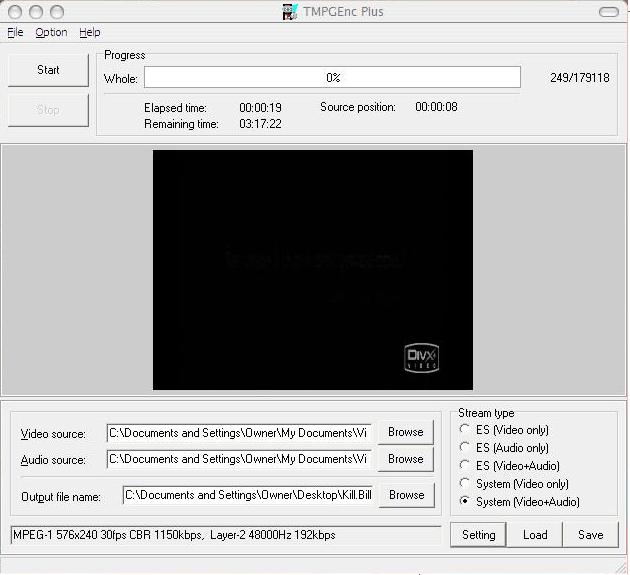
Task: Browse for the Video source file
Action: tap(405, 432)
